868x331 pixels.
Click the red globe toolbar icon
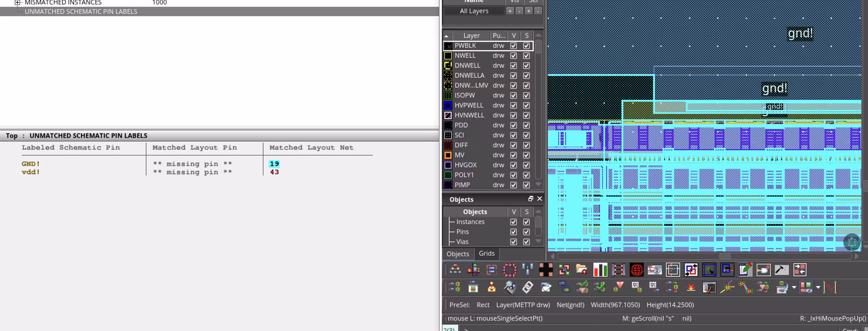coord(636,269)
